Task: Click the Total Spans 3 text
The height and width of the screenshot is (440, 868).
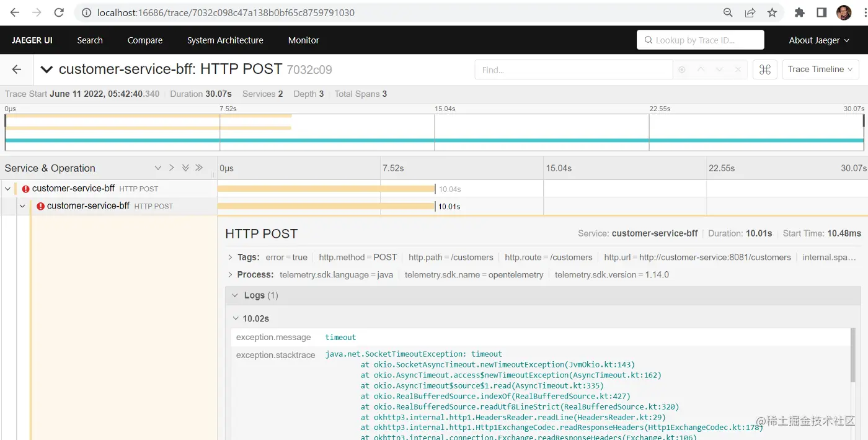Action: pyautogui.click(x=361, y=94)
